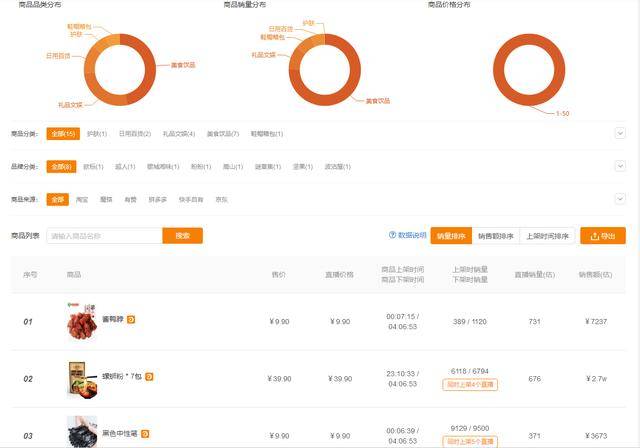Image resolution: width=640 pixels, height=448 pixels.
Task: Expand the 商品分类 filter row
Action: [620, 133]
